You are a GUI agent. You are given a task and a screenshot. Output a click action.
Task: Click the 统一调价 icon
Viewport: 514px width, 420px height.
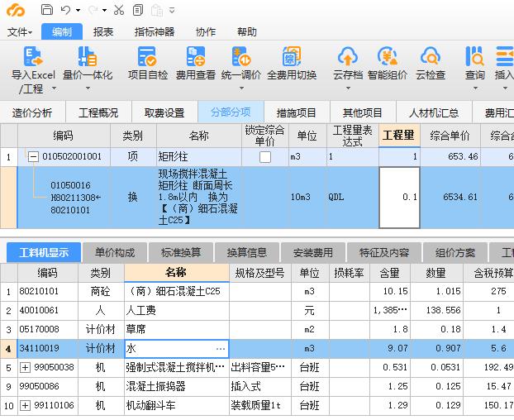click(x=241, y=57)
